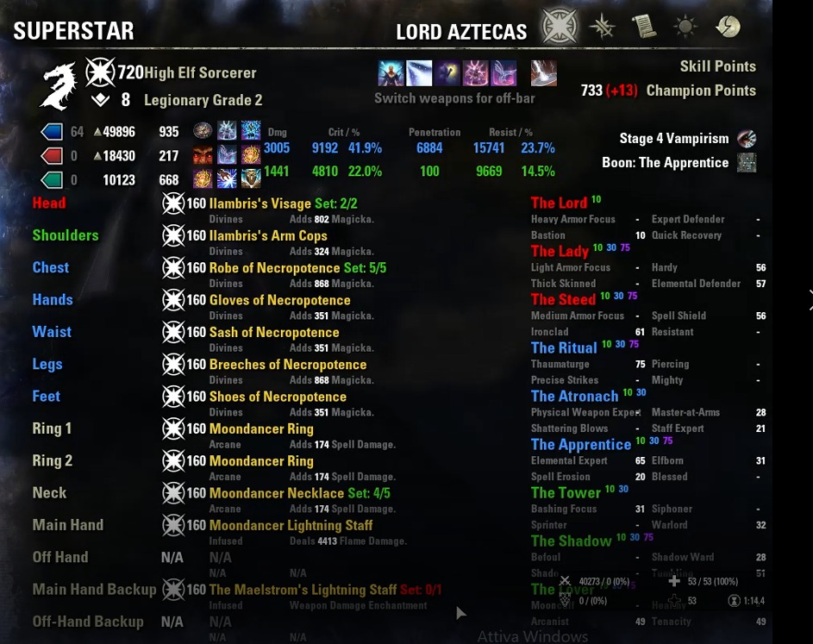Select the Ilambris's Visage head item
This screenshot has height=644, width=813.
coord(260,203)
